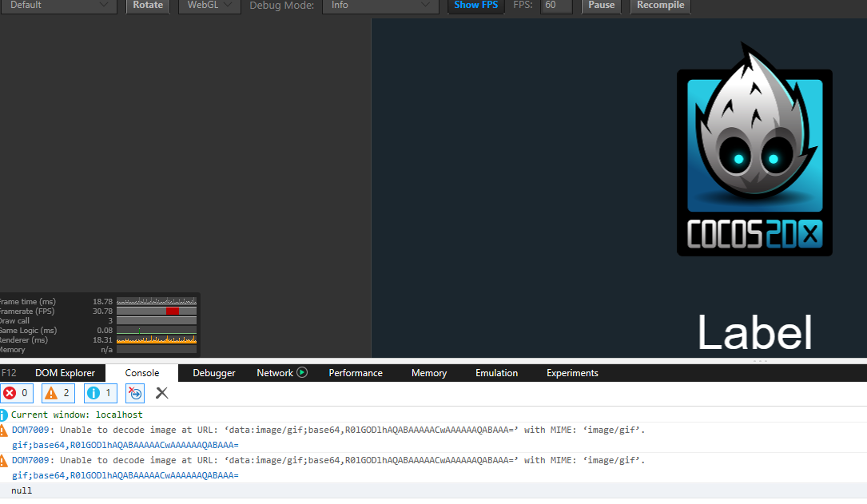Click the Recompile button
Screen dimensions: 867x504
[660, 5]
